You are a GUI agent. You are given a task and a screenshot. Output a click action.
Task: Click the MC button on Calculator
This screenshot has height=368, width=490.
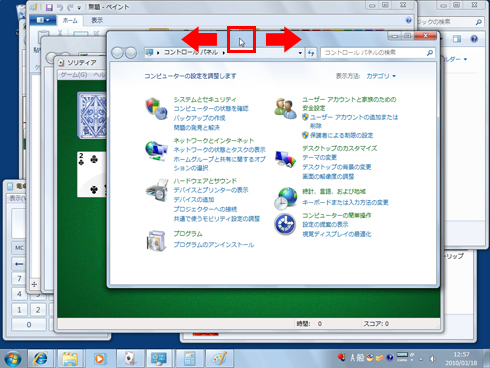coord(19,248)
